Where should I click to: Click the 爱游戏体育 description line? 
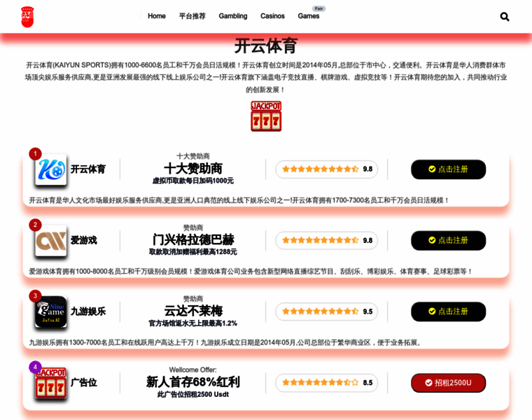click(x=251, y=272)
